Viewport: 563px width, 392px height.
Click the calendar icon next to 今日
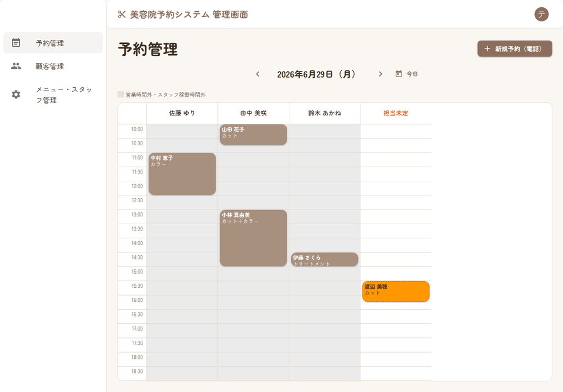point(399,74)
